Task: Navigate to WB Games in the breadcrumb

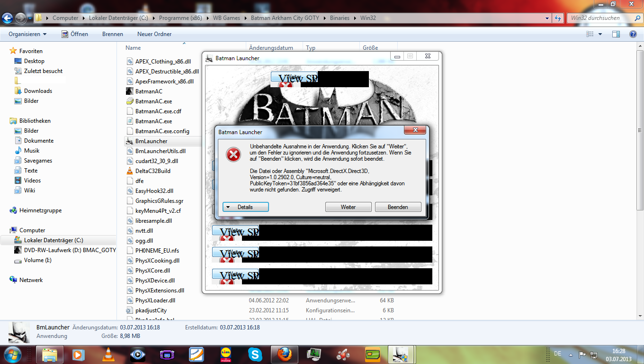Action: tap(226, 18)
